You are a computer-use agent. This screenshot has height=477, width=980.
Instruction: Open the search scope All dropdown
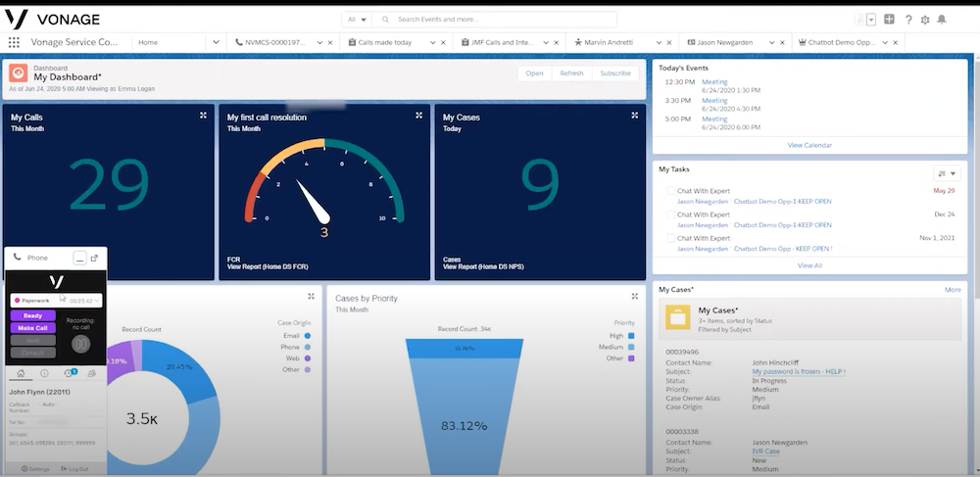(357, 20)
